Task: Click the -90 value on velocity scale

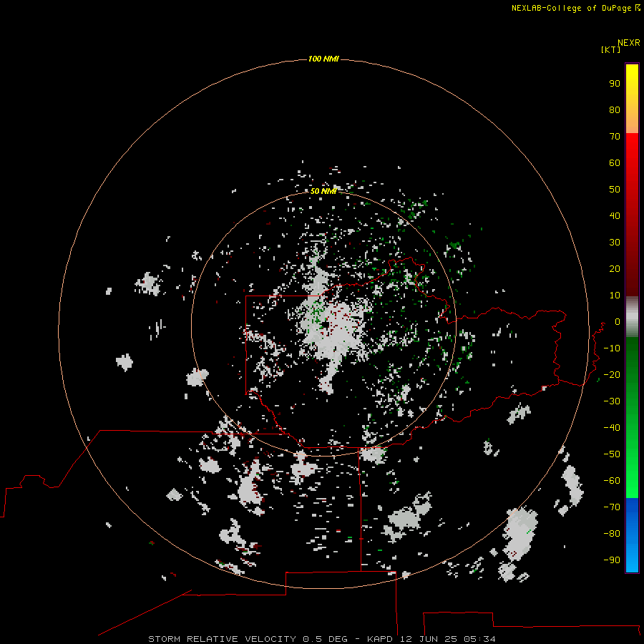Action: pyautogui.click(x=612, y=560)
